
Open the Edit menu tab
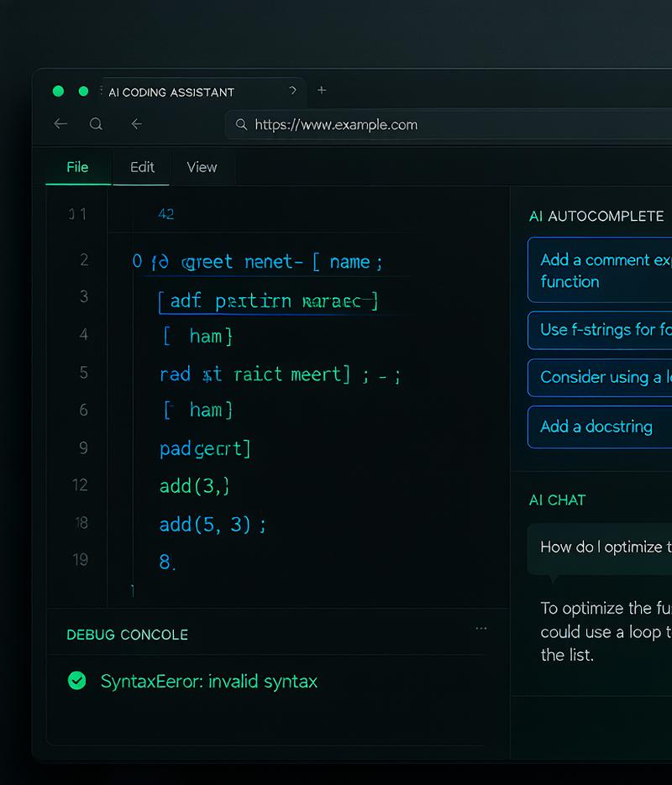click(142, 168)
